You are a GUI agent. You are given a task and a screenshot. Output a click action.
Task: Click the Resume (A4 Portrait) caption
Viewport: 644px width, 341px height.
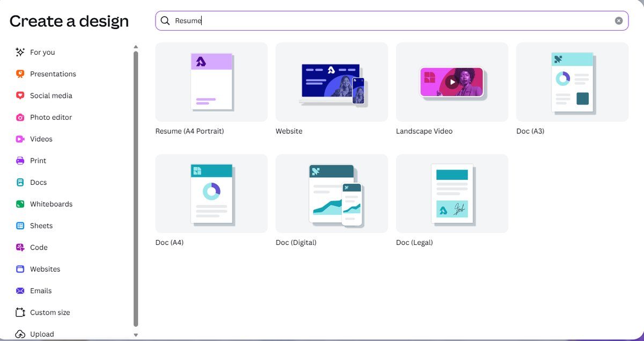point(189,131)
